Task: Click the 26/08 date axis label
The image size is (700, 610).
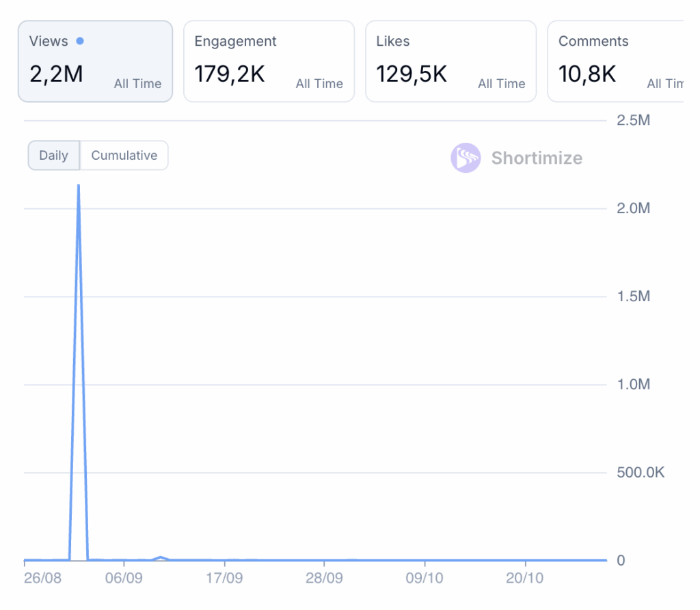Action: 42,579
